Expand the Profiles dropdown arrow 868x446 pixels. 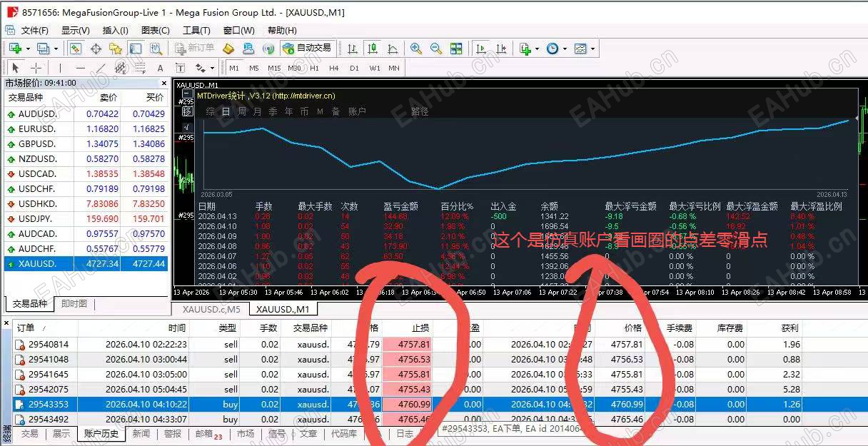(x=56, y=49)
